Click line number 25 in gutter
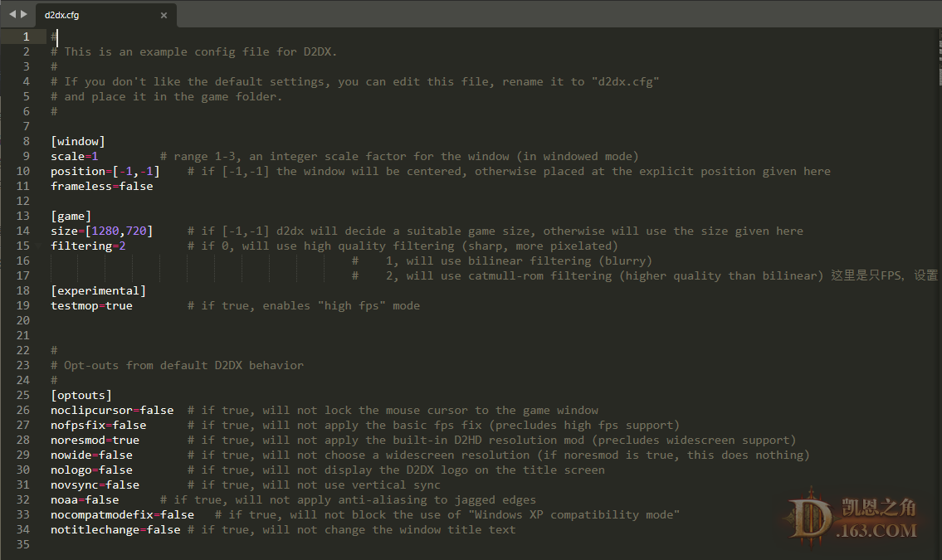Image resolution: width=942 pixels, height=560 pixels. (x=23, y=395)
